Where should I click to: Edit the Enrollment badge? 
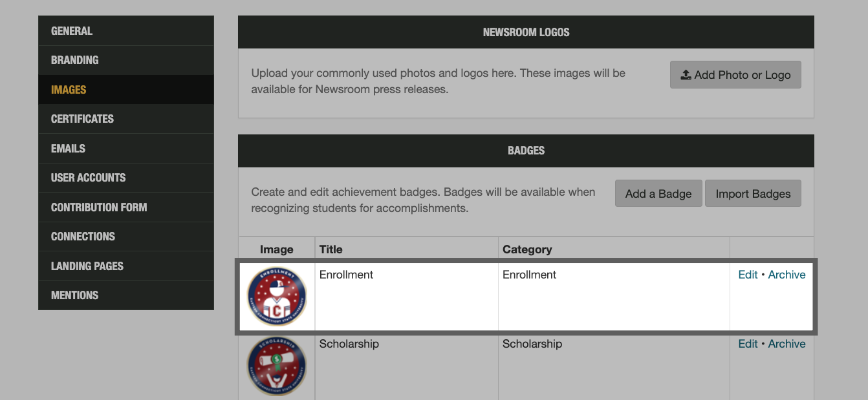(x=748, y=274)
